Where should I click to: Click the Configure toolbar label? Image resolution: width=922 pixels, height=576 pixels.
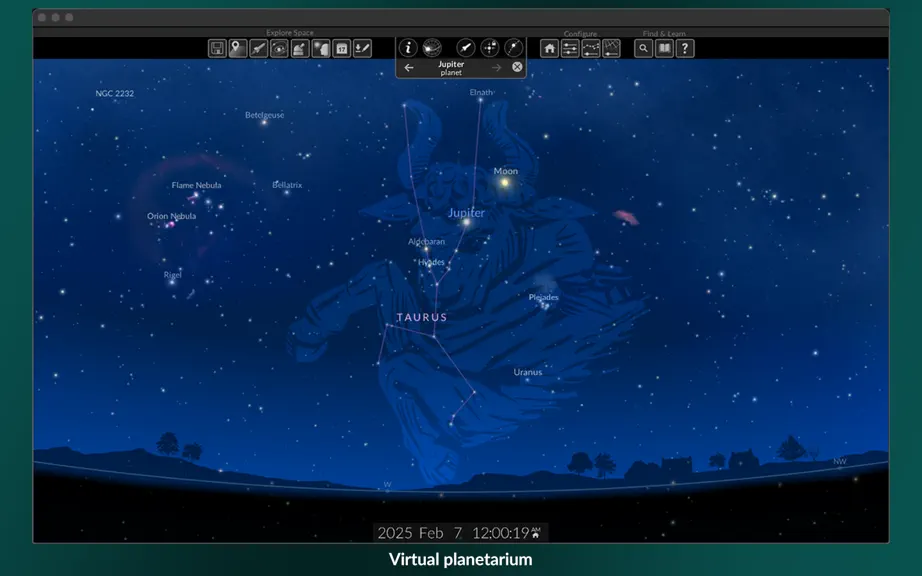click(x=580, y=34)
